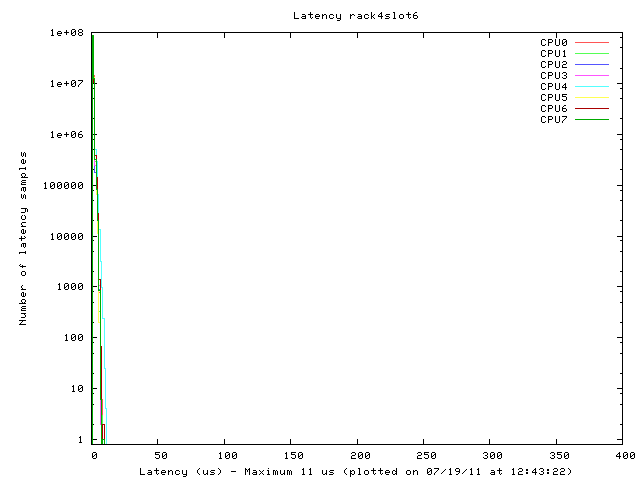This screenshot has width=640, height=480.
Task: Click the magenta CPU3 legend line sample
Action: click(x=592, y=76)
